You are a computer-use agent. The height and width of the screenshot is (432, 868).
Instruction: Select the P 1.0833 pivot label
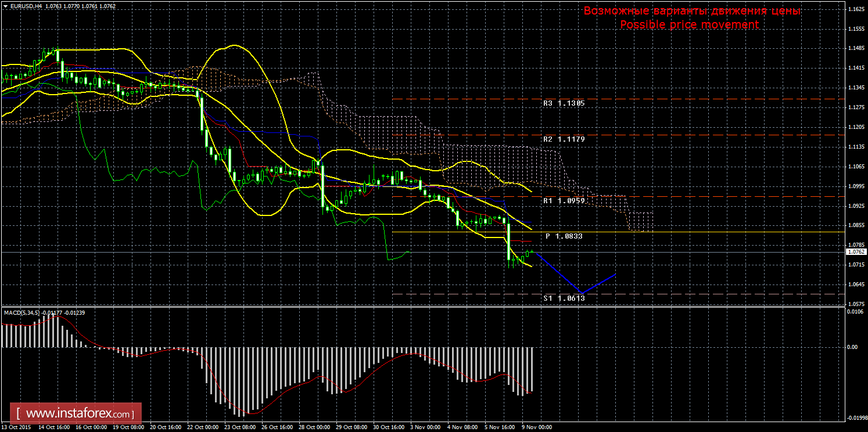pos(564,236)
